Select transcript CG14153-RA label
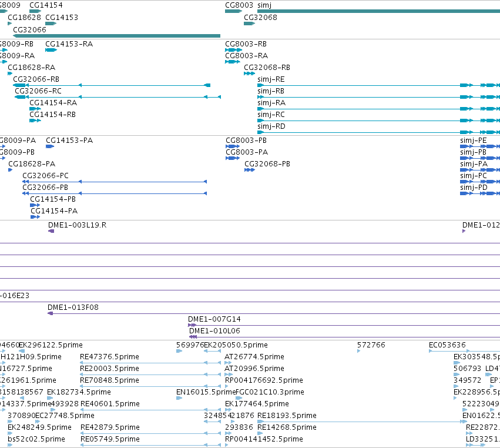 coord(69,44)
